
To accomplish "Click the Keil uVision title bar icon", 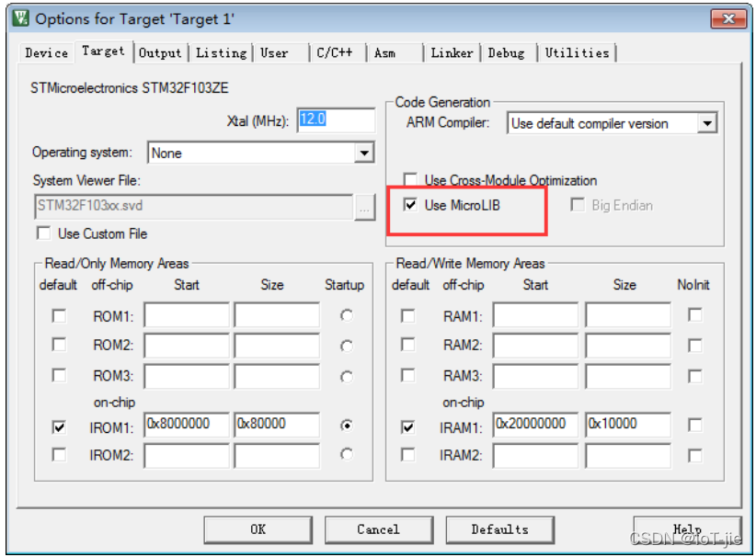I will [x=21, y=18].
